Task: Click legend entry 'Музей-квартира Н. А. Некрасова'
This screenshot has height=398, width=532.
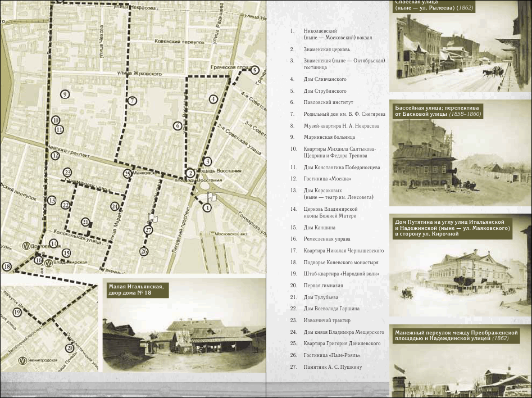Action: click(x=342, y=126)
